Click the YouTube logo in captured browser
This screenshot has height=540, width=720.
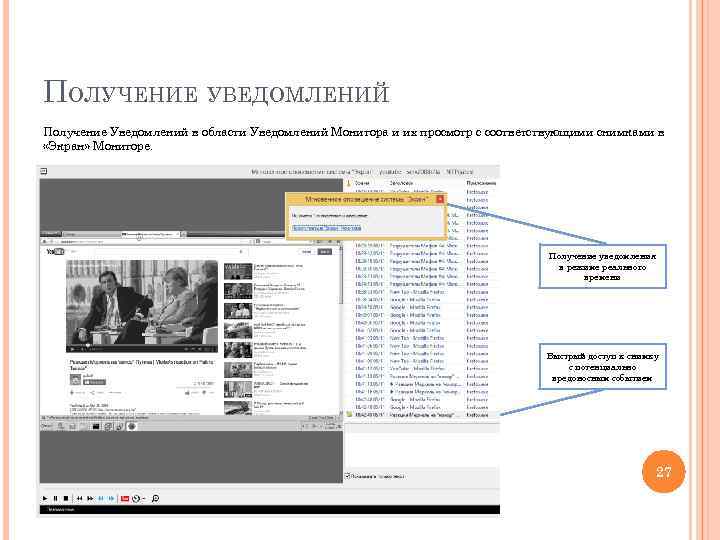click(55, 252)
